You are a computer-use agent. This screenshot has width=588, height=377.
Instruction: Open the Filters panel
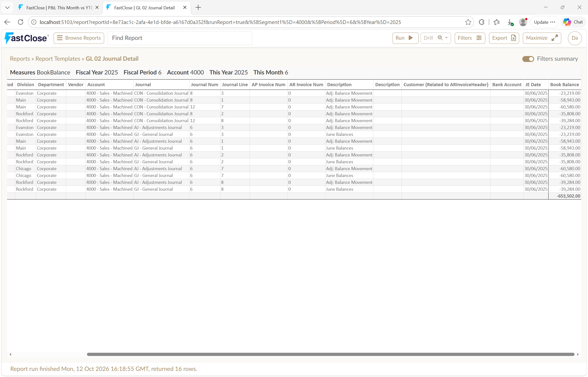click(x=470, y=38)
